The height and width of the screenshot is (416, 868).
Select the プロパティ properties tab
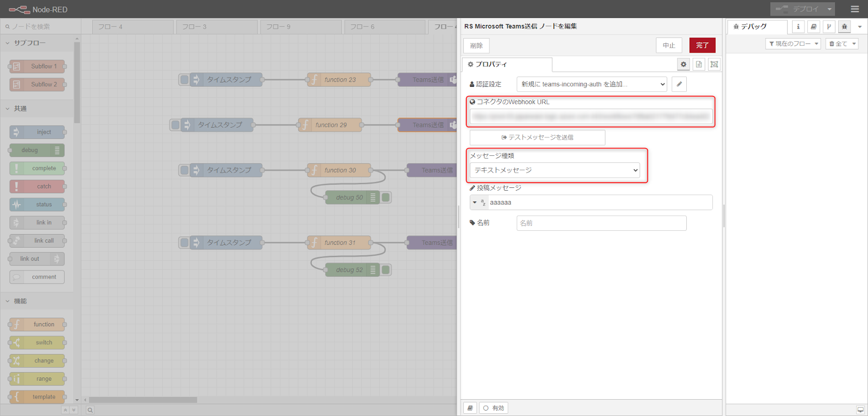[x=507, y=64]
